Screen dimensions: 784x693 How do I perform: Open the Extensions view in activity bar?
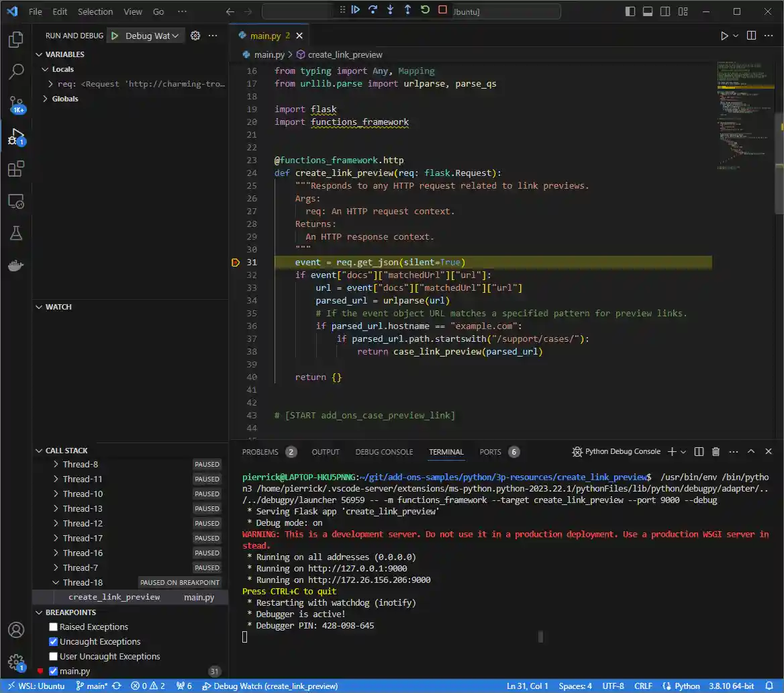[16, 169]
